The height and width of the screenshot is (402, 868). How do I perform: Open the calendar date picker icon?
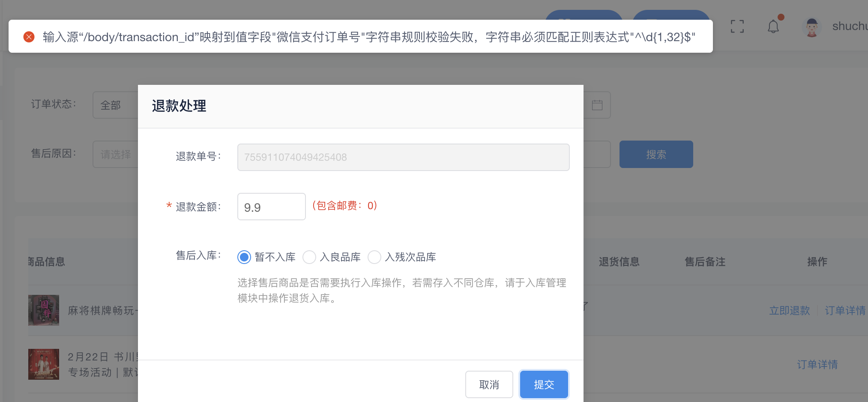pyautogui.click(x=597, y=105)
